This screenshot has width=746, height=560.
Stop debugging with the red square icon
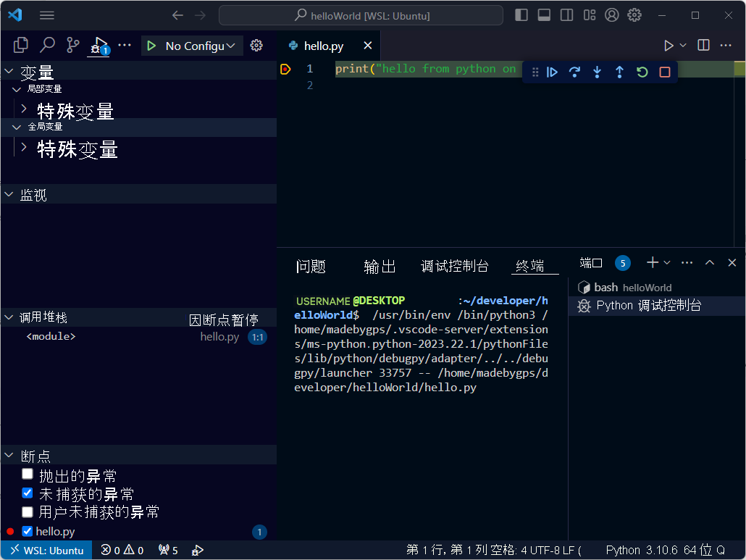coord(665,71)
